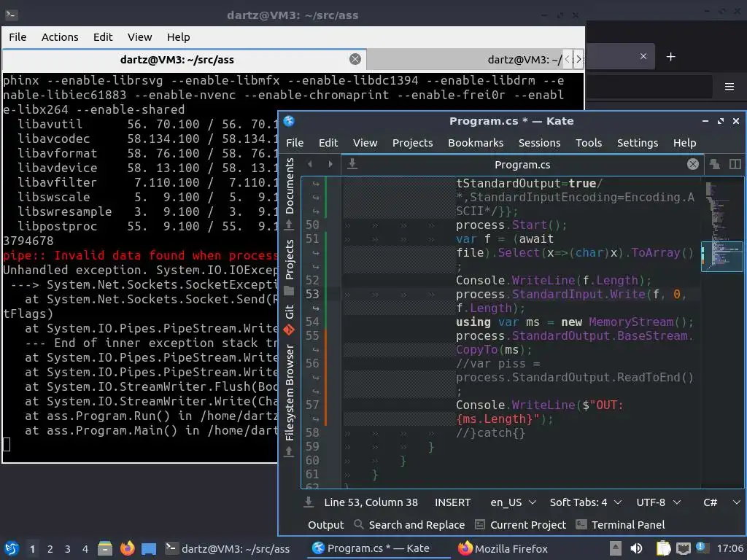Screen dimensions: 747x560
Task: Open the Sessions menu in Kate
Action: pos(539,143)
